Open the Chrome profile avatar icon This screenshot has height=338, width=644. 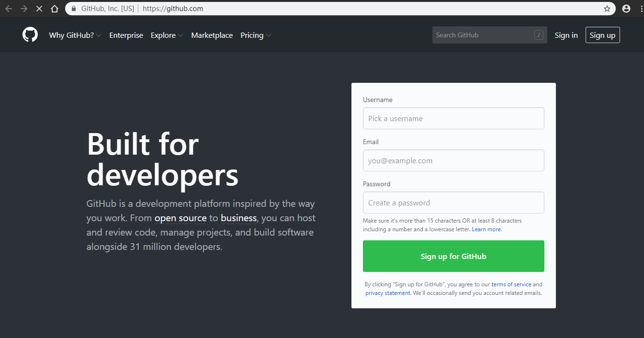coord(626,9)
